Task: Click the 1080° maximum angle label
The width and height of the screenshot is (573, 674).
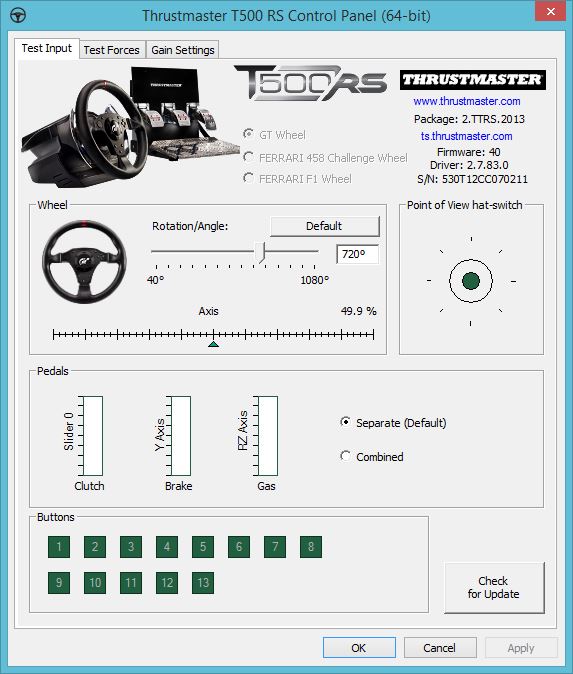Action: [x=315, y=280]
